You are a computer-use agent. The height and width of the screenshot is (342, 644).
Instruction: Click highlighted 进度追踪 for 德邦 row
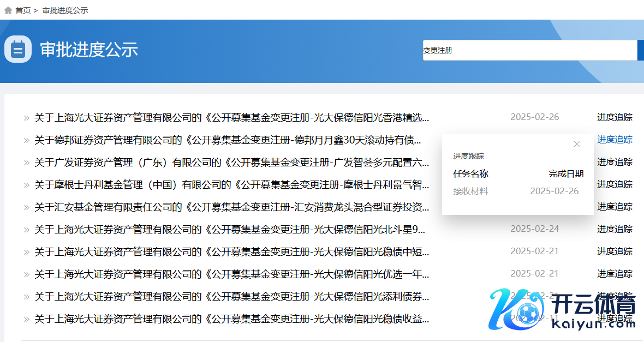click(615, 140)
